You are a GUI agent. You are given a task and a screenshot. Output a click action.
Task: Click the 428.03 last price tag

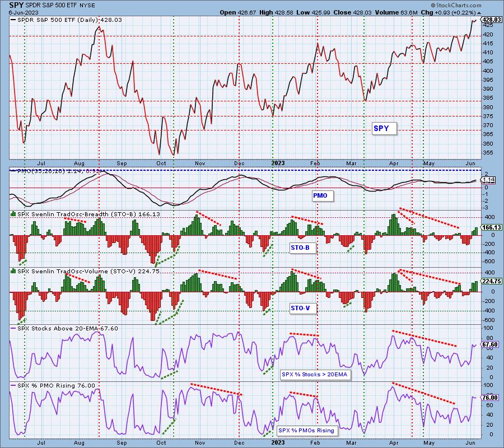pos(492,20)
